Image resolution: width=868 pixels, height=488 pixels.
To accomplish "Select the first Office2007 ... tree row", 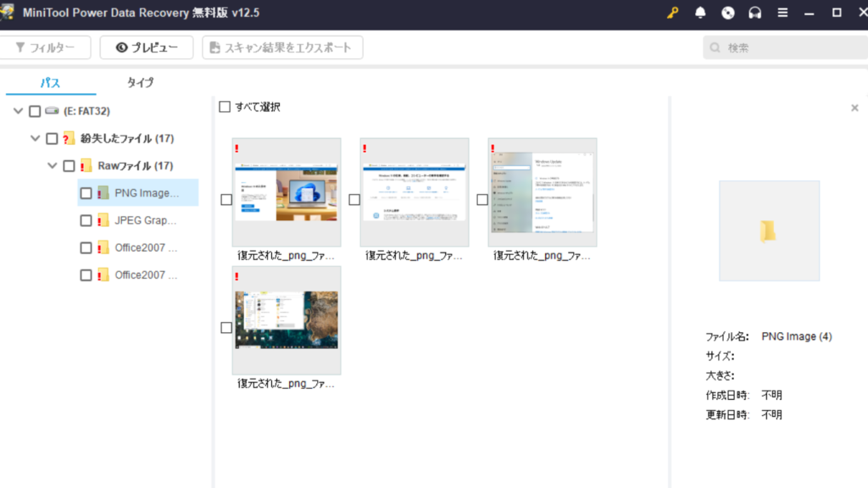I will pos(138,247).
